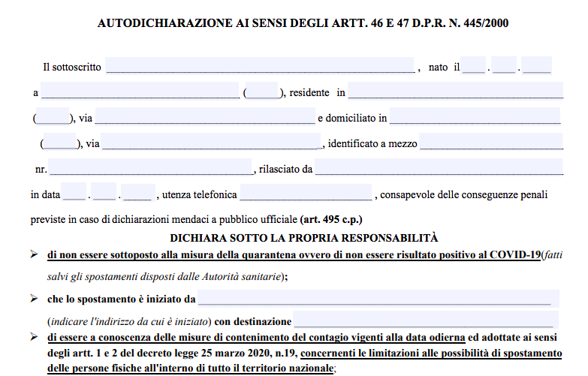
Task: Click the 'Il sottoscritto' name field
Action: (260, 66)
